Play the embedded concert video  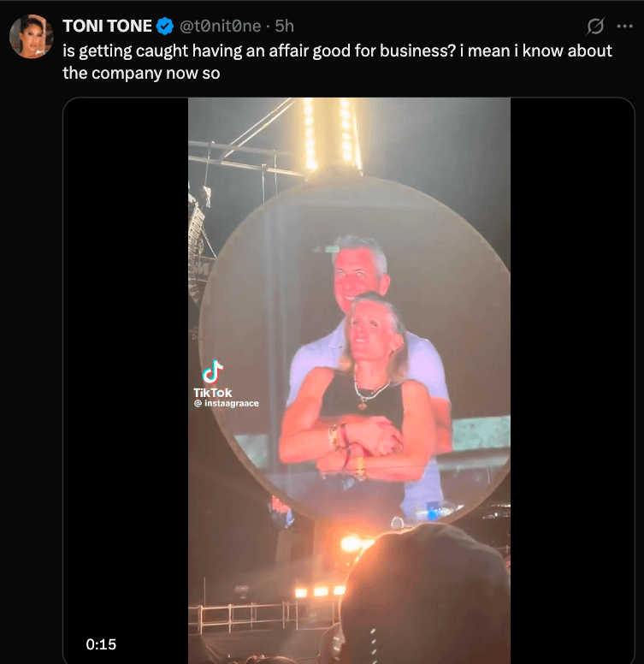[349, 380]
